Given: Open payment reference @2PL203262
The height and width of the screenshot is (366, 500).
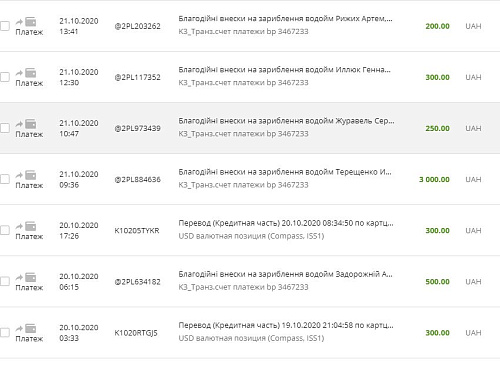Looking at the screenshot, I should 137,26.
